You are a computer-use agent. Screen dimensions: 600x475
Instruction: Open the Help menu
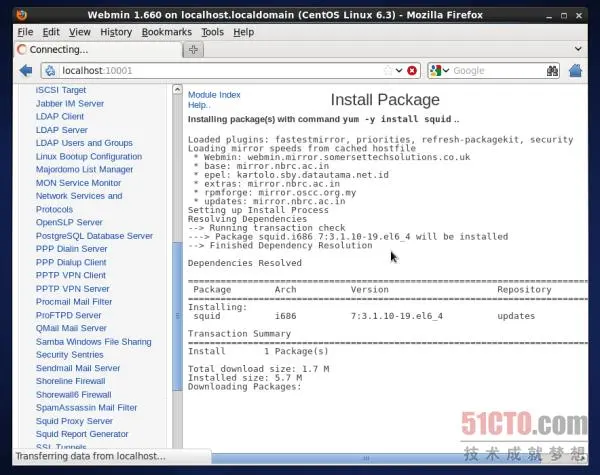(x=243, y=32)
